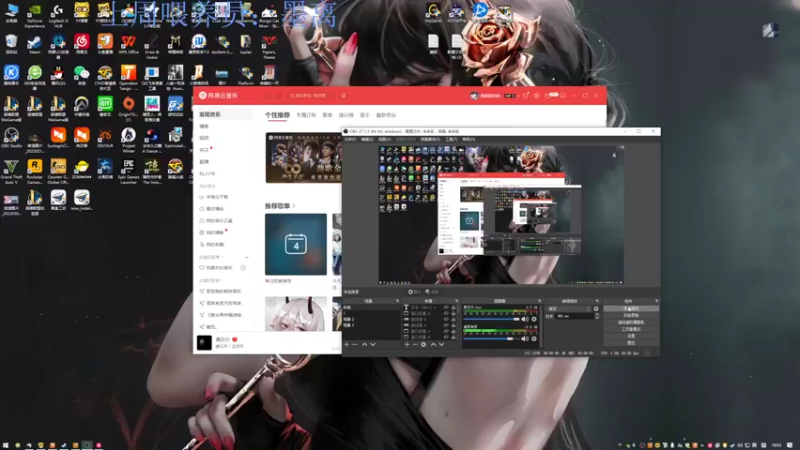Viewport: 800px width, 450px height.
Task: Pop out the OBS Sources dock
Action: click(457, 301)
